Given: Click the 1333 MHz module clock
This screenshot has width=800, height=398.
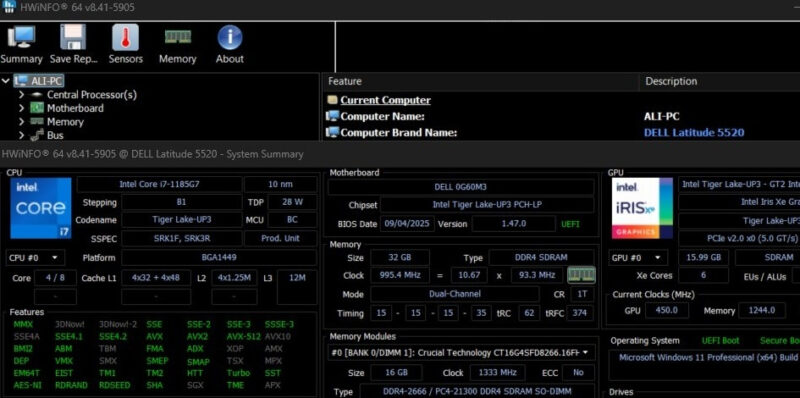Looking at the screenshot, I should 497,372.
